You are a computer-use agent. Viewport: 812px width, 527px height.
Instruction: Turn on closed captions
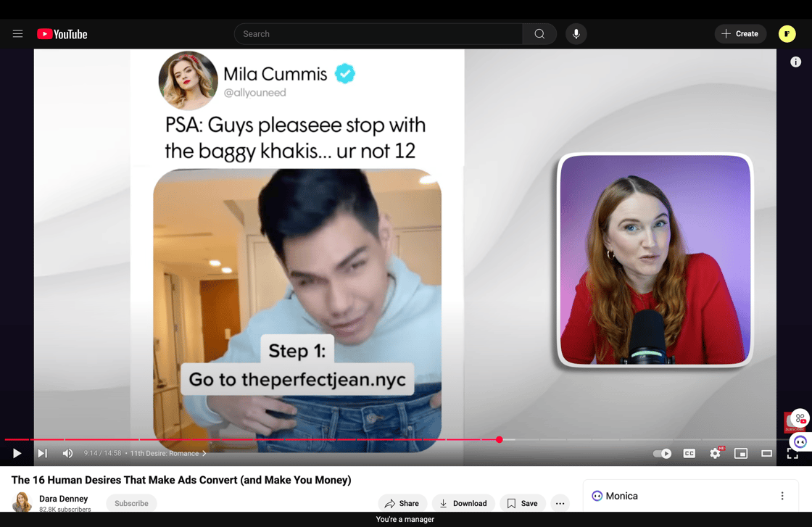689,453
